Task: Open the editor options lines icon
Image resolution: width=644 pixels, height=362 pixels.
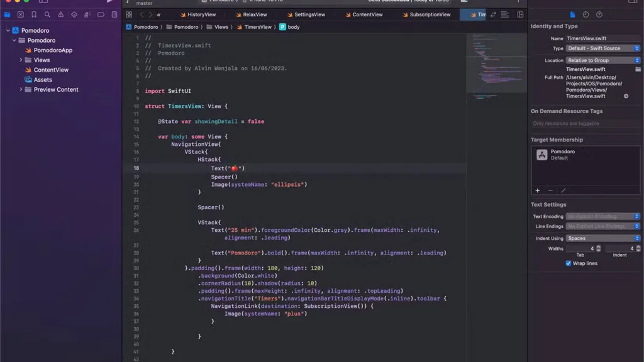Action: click(x=505, y=14)
